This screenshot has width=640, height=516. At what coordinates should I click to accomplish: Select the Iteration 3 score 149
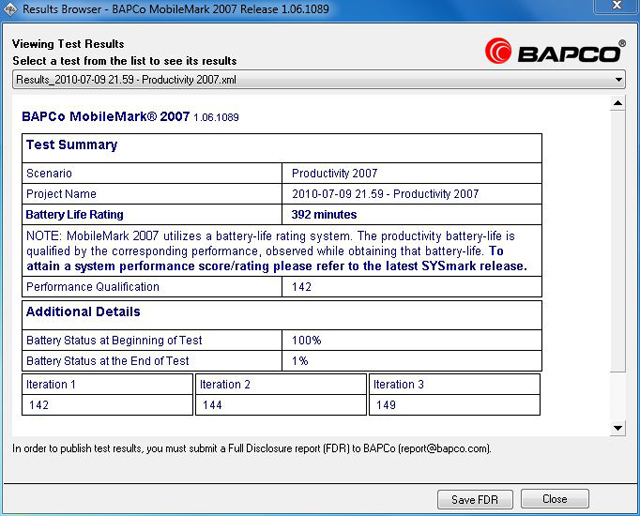point(385,405)
